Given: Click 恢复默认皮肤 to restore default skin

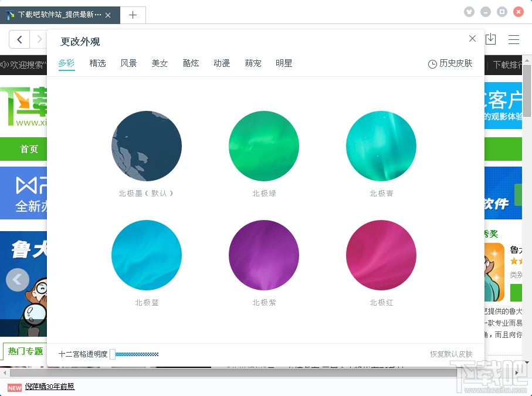Looking at the screenshot, I should point(452,354).
